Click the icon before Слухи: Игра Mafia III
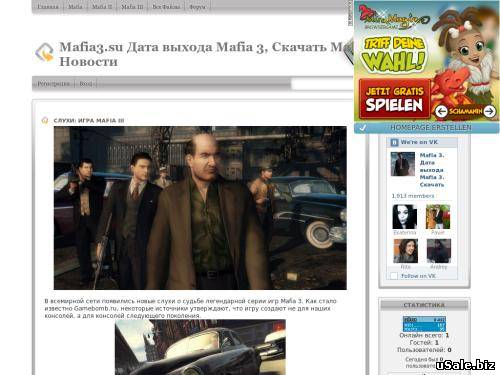 [45, 120]
